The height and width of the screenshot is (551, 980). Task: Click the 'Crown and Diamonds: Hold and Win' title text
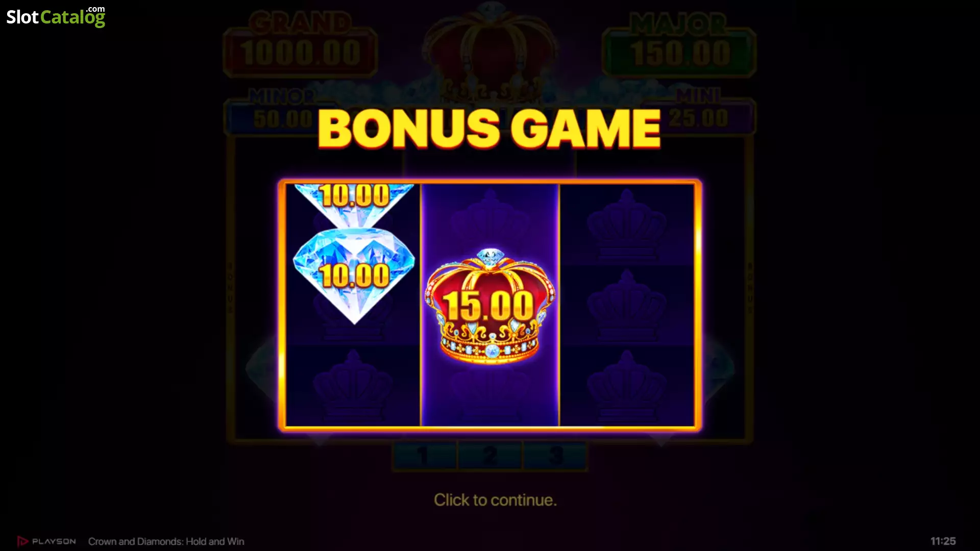coord(166,541)
